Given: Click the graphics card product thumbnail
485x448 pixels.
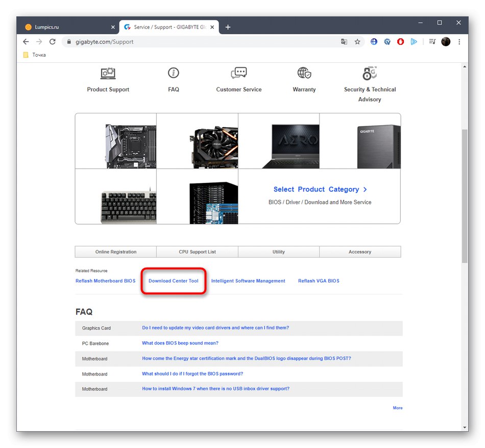Looking at the screenshot, I should pos(198,141).
